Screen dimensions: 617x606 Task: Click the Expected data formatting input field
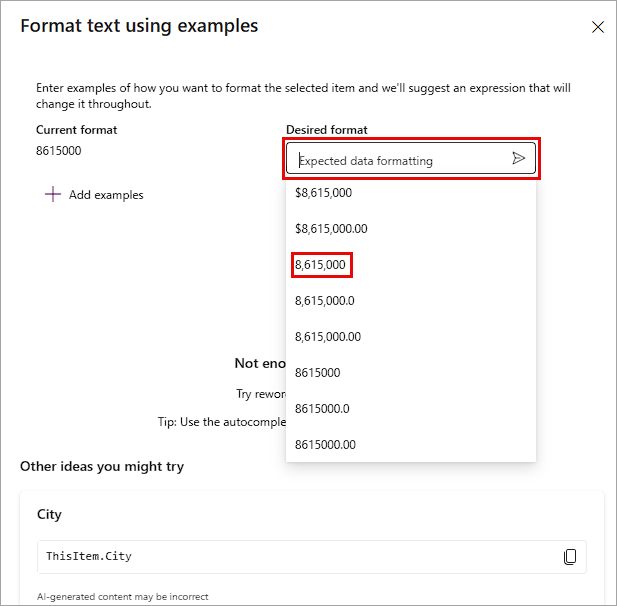pyautogui.click(x=410, y=158)
